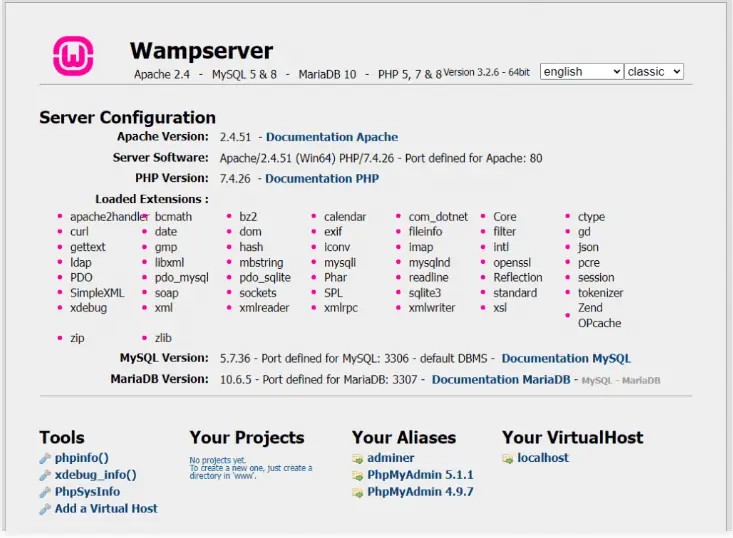This screenshot has height=538, width=733.
Task: Click wrench icon beside phpinfo()
Action: click(45, 459)
